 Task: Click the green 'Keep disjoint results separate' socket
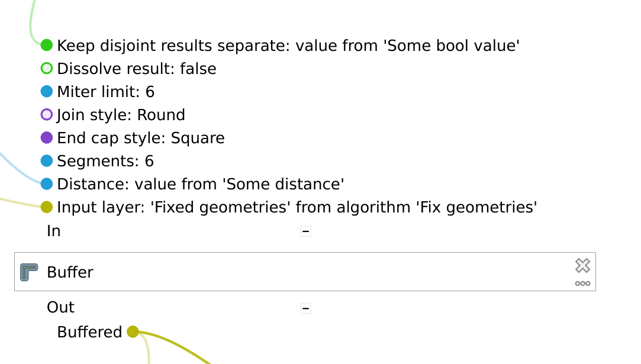point(47,45)
